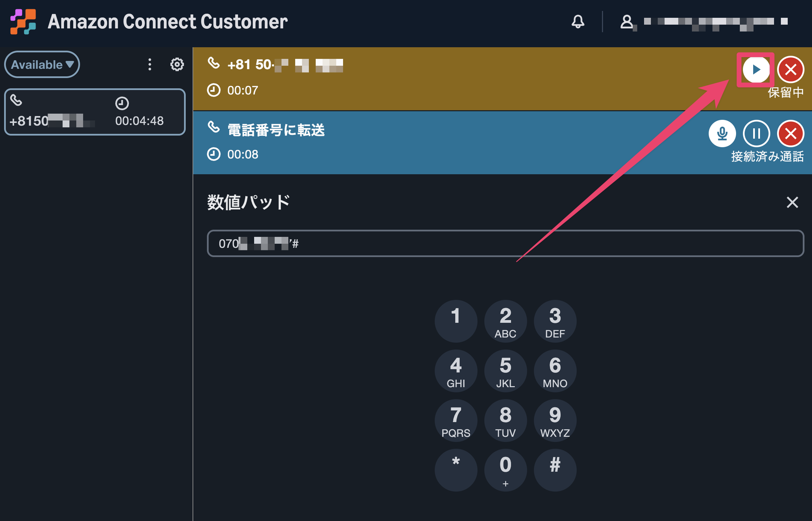Viewport: 812px width, 521px height.
Task: Tap the 5 JKL key
Action: click(x=505, y=371)
